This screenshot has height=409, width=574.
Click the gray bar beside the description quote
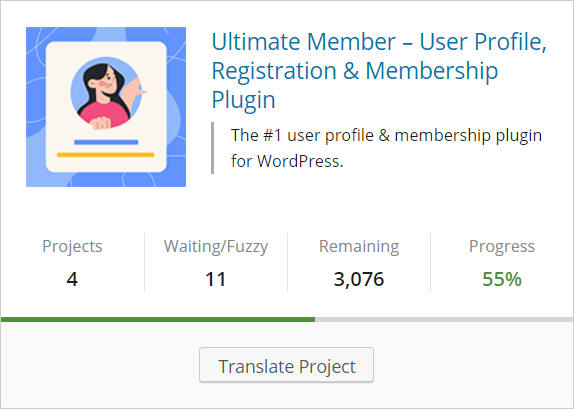tap(213, 148)
